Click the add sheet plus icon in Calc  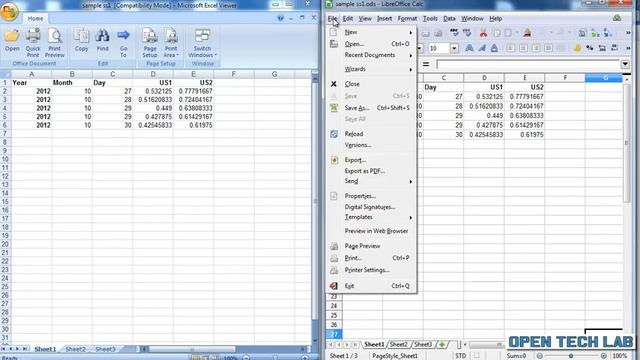[x=442, y=345]
